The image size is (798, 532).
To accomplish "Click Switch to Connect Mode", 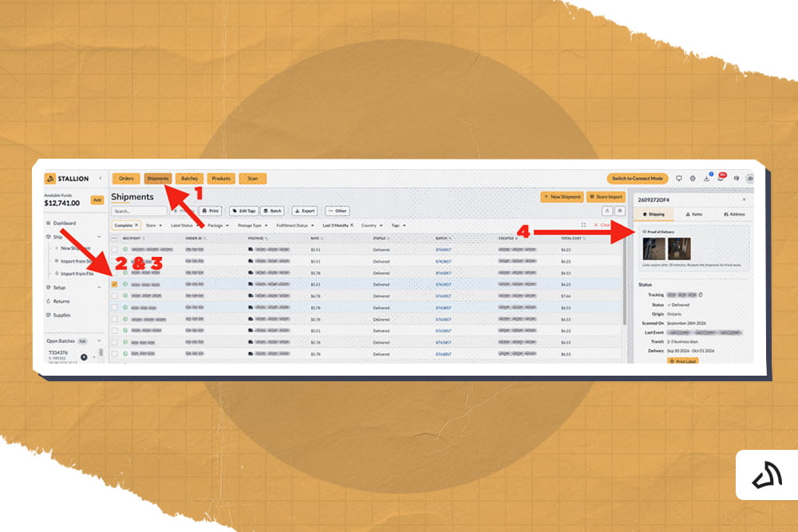I will (637, 179).
